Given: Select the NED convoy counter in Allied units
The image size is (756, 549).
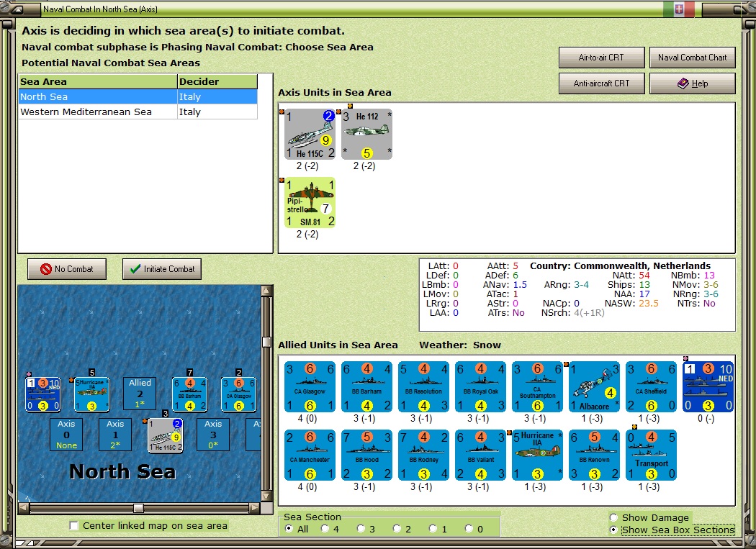Looking at the screenshot, I should coord(708,387).
